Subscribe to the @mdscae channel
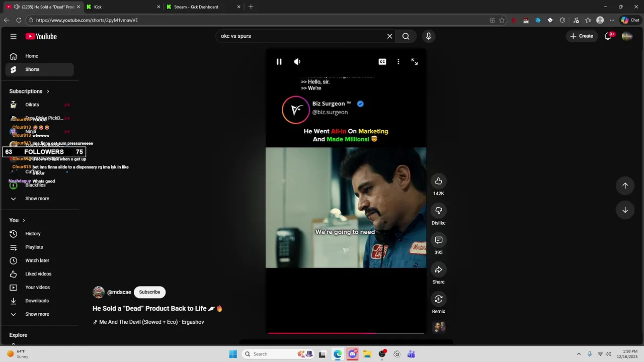 [149, 292]
